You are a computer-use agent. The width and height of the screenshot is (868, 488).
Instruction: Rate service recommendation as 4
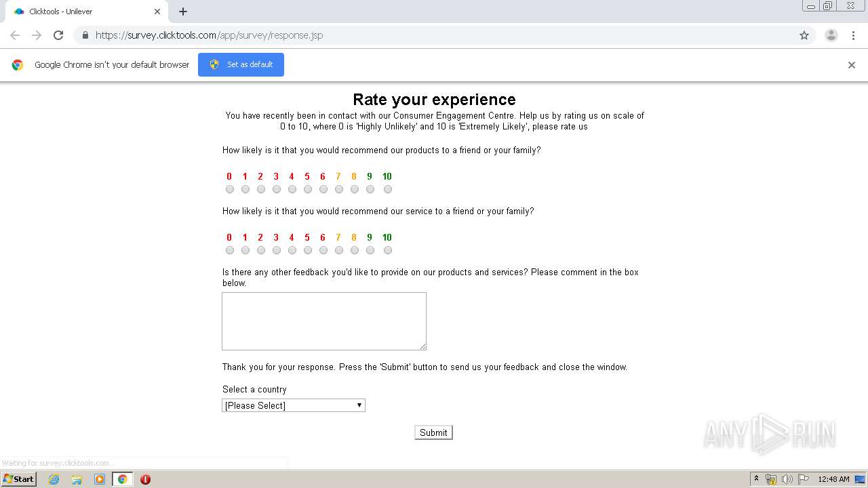[292, 250]
